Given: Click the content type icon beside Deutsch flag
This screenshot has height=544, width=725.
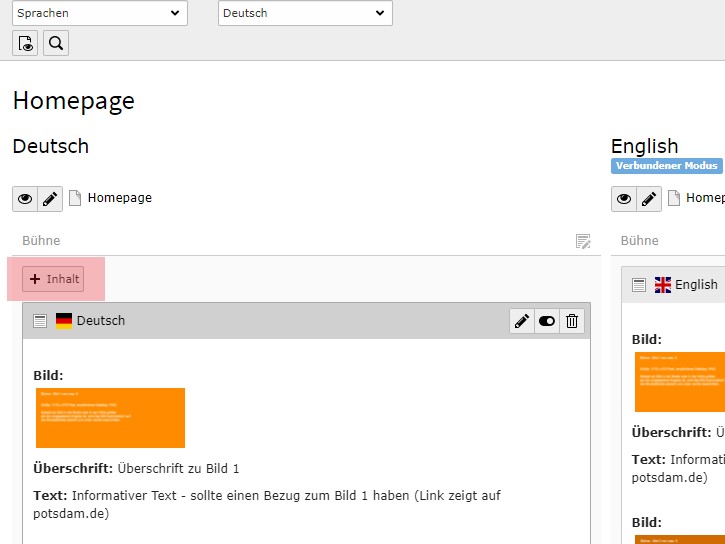Looking at the screenshot, I should click(40, 321).
